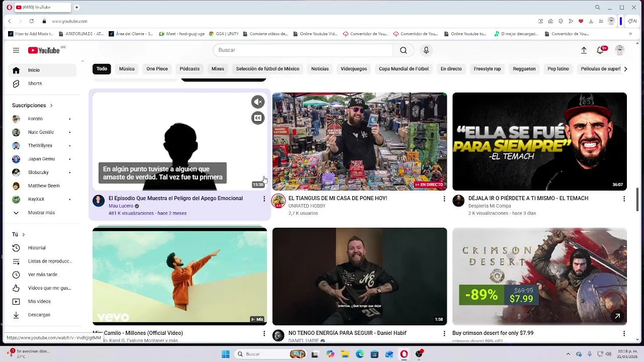644x362 pixels.
Task: Open Despierta Mi Compa channel avatar
Action: tap(458, 201)
